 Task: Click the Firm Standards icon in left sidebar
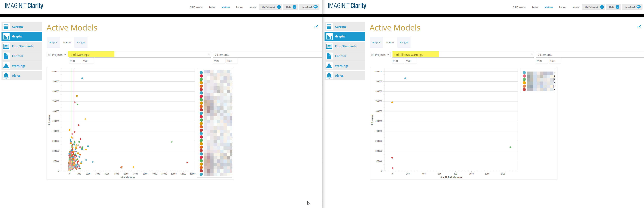pos(6,46)
